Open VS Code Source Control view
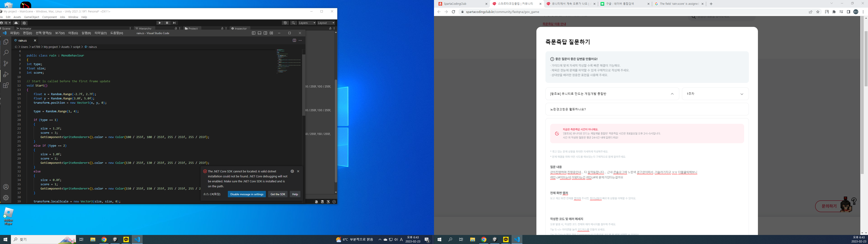 point(6,63)
